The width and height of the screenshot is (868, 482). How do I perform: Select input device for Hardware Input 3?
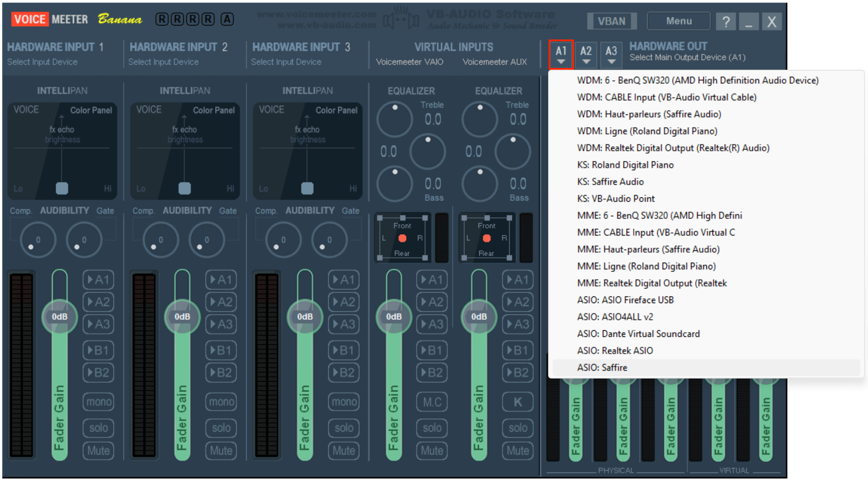coord(286,62)
